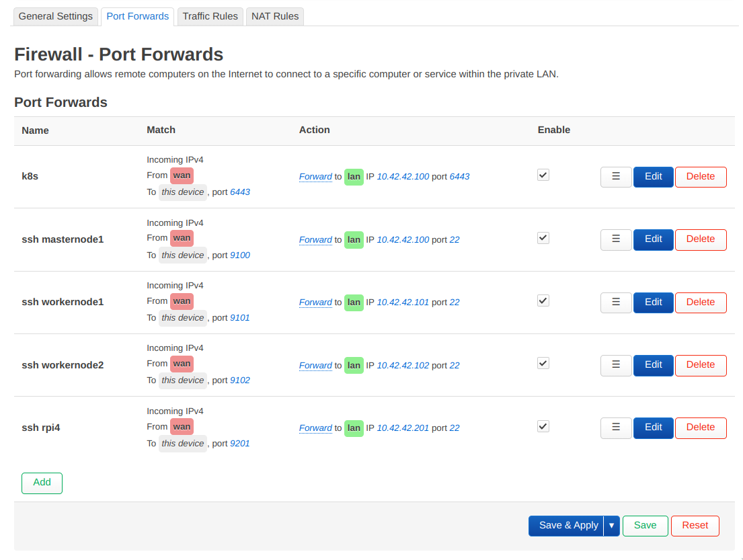Click the drag handle for ssh workernode1
The width and height of the screenshot is (743, 560).
(616, 303)
